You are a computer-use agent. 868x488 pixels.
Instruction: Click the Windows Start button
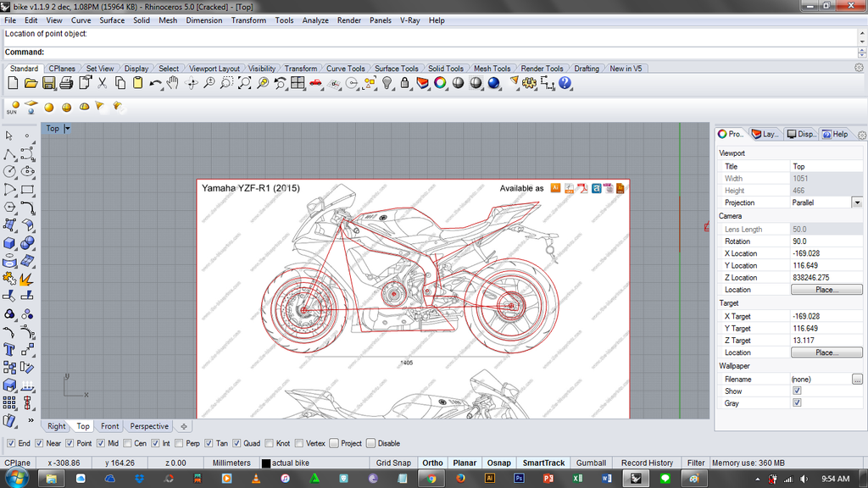[x=15, y=478]
